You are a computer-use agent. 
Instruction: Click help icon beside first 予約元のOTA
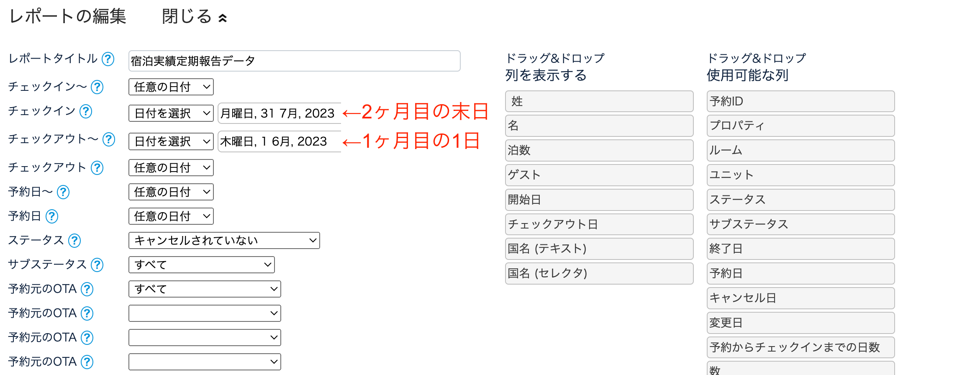tap(87, 289)
